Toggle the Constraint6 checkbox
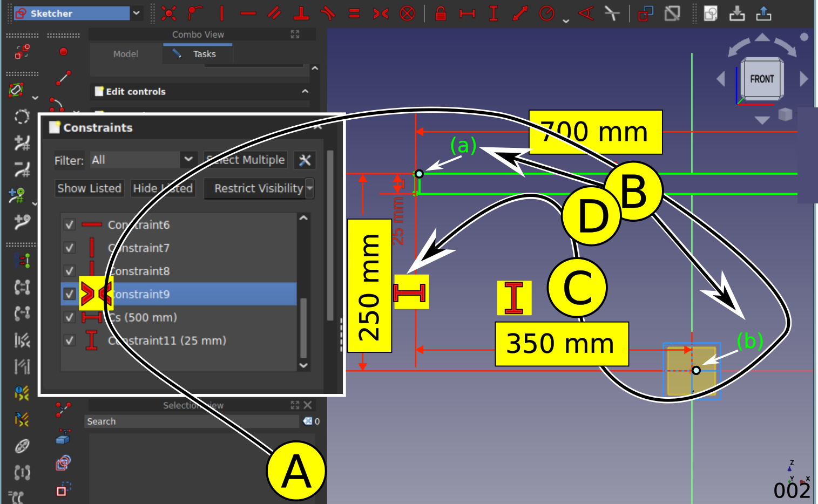 pyautogui.click(x=69, y=224)
